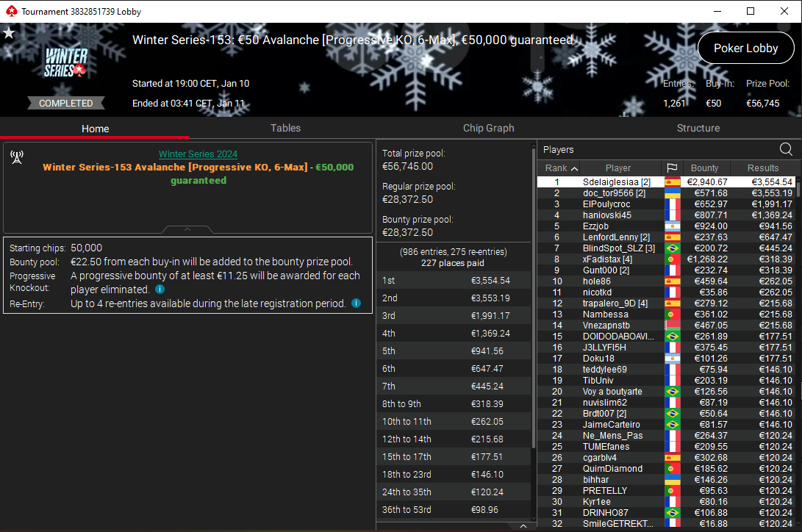The image size is (802, 532).
Task: Select player haniovski45 row
Action: 667,215
